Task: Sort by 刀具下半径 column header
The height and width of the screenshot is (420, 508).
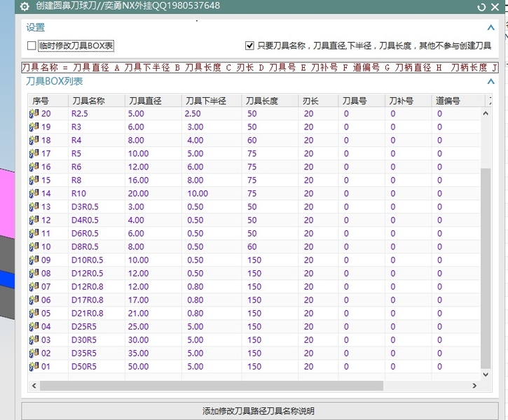Action: [212, 101]
